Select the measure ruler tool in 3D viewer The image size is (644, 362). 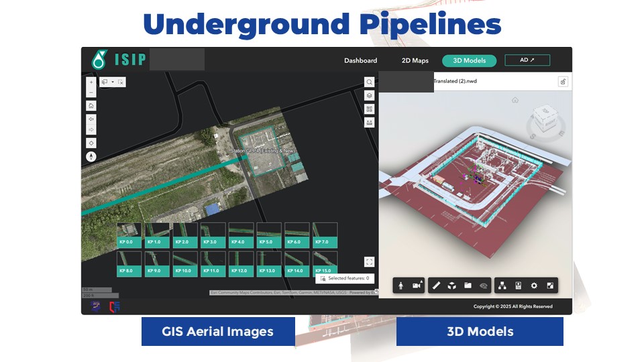pos(436,286)
